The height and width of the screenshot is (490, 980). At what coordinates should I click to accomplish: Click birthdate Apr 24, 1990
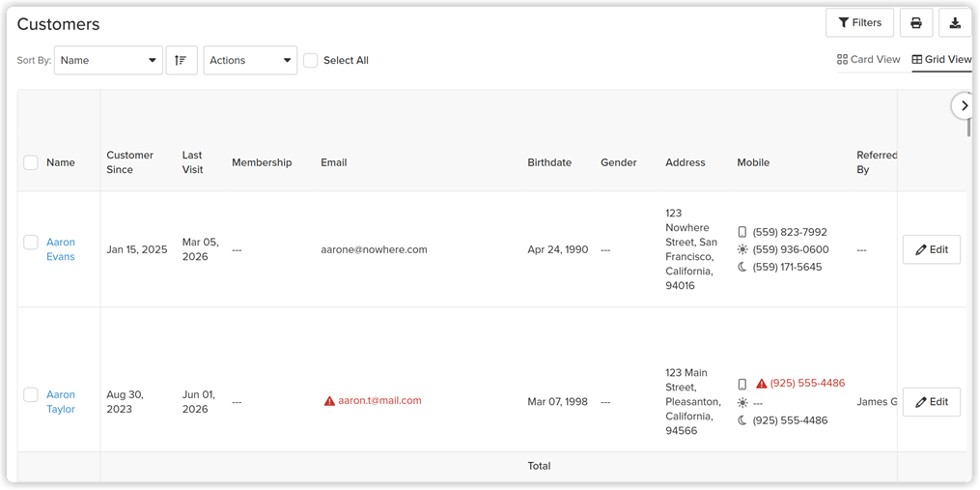pos(557,249)
